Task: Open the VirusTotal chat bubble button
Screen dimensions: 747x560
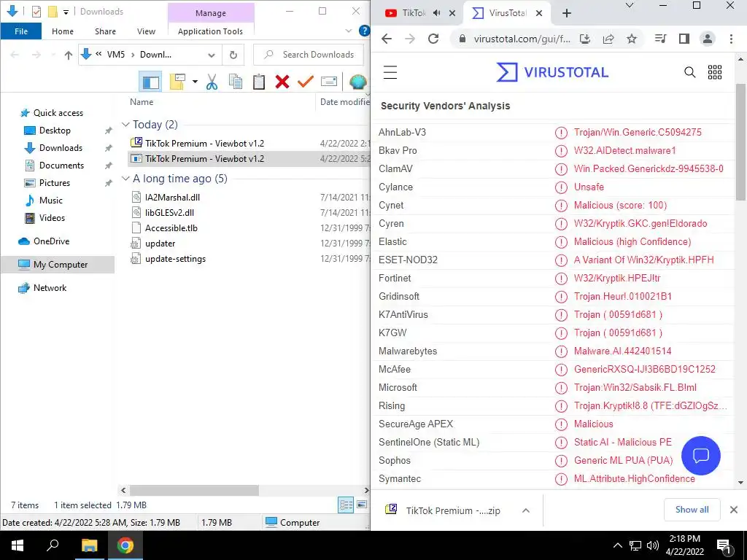Action: click(701, 456)
